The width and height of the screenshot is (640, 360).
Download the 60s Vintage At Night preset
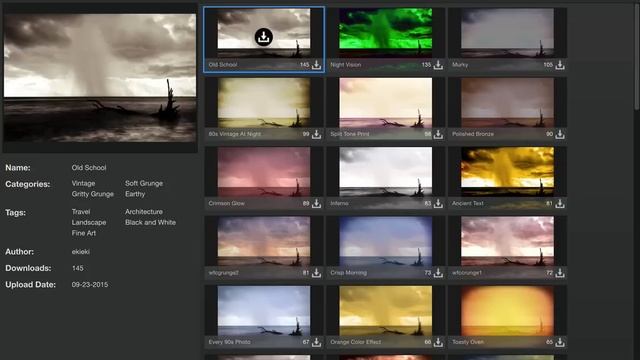(316, 134)
